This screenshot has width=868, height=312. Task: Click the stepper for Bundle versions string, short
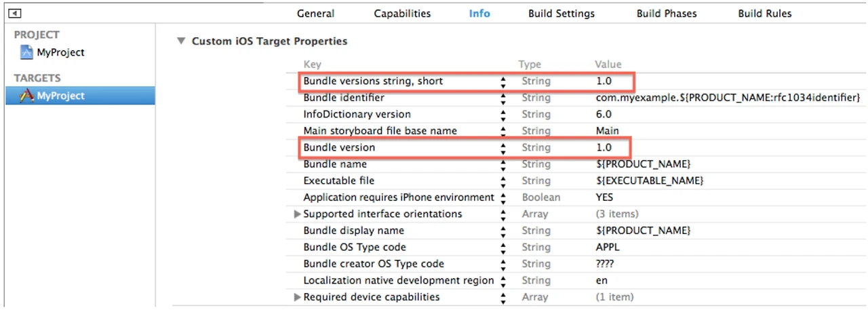pyautogui.click(x=503, y=81)
